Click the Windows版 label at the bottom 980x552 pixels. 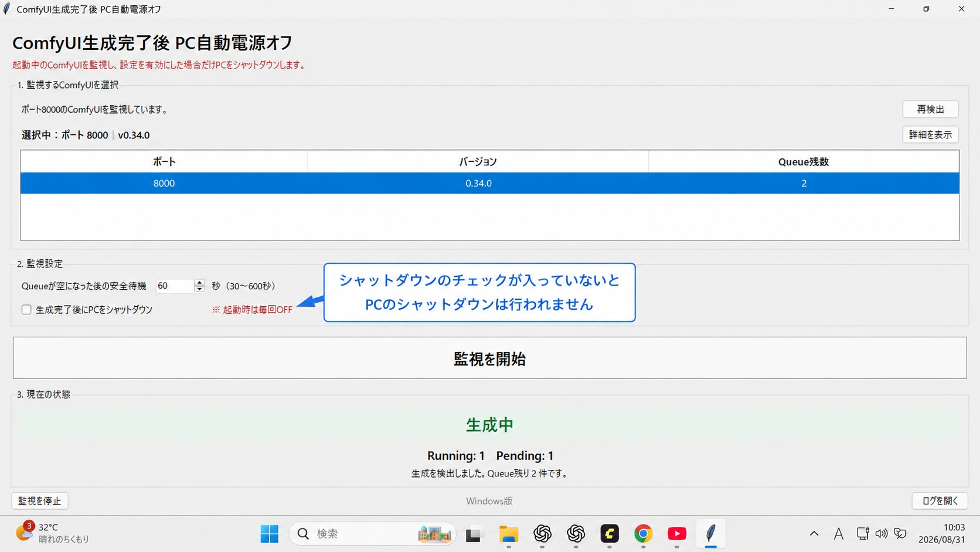(489, 501)
